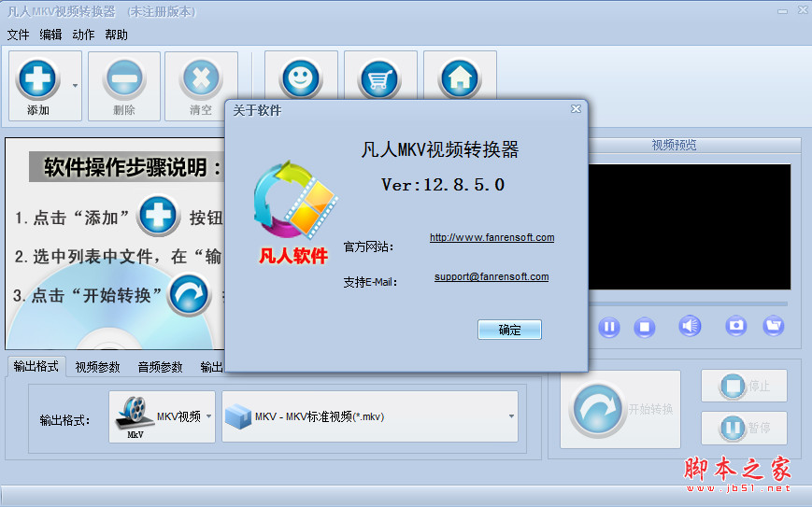Click the black video preview screen
Screen dimensions: 812x507
pos(690,227)
